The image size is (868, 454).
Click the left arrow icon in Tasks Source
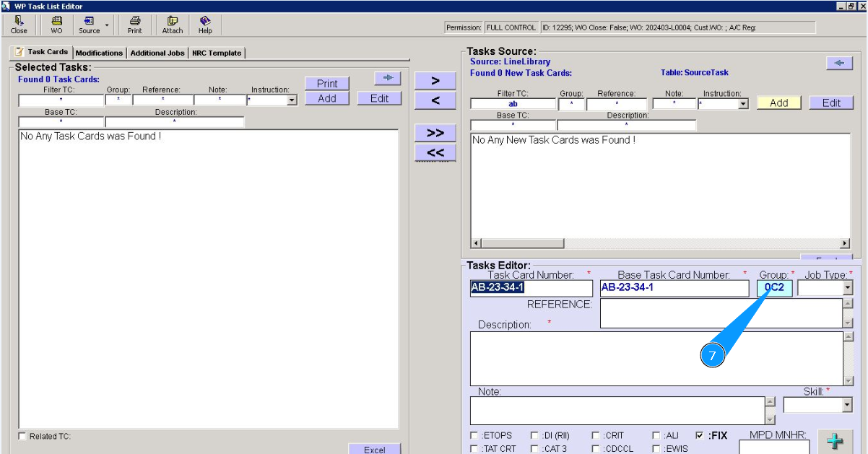(838, 64)
